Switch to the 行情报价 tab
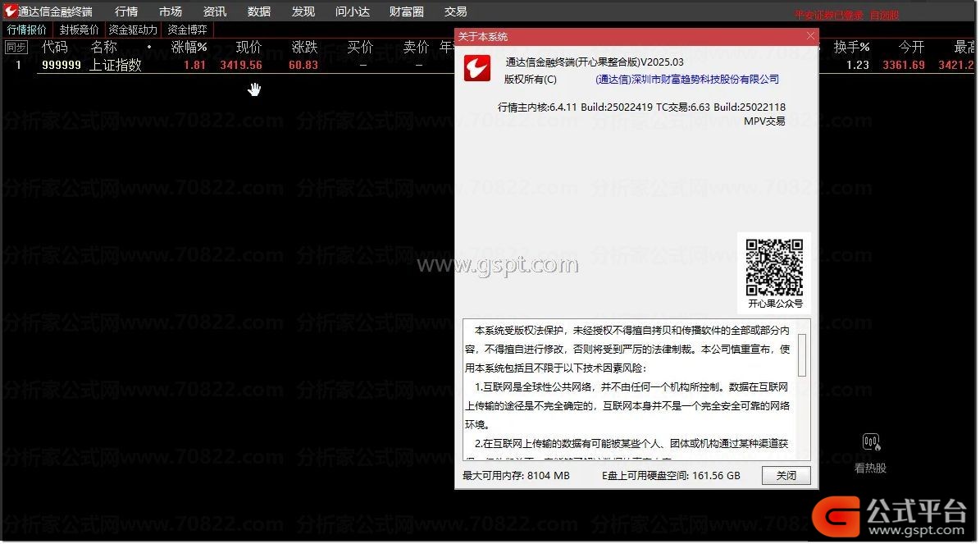 [x=27, y=30]
